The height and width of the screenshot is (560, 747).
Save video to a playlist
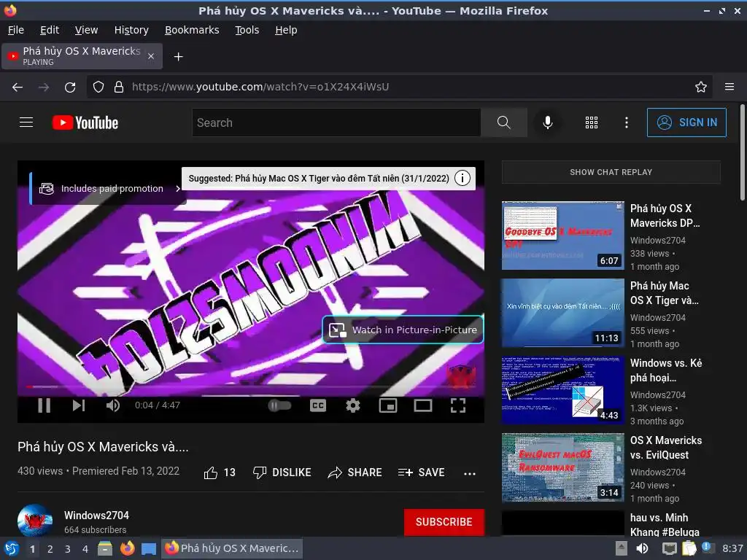point(421,472)
